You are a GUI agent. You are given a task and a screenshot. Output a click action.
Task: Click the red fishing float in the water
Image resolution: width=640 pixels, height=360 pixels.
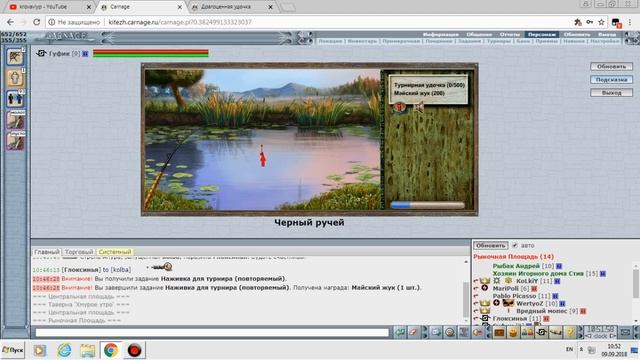(x=262, y=156)
